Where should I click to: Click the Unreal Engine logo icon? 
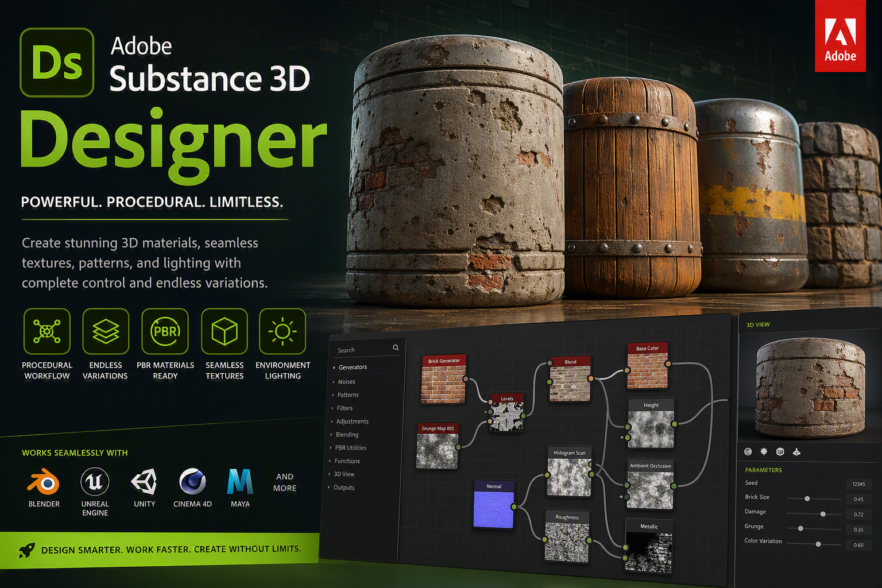(95, 482)
